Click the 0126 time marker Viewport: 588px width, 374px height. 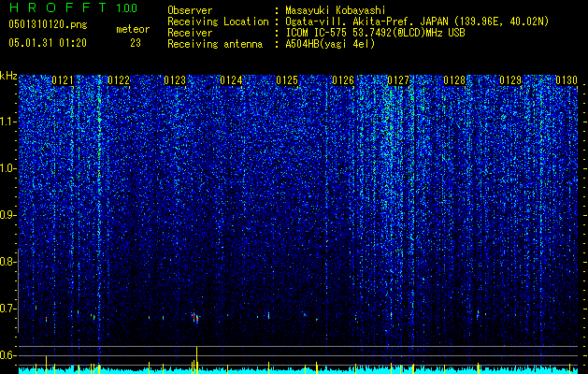click(x=343, y=80)
